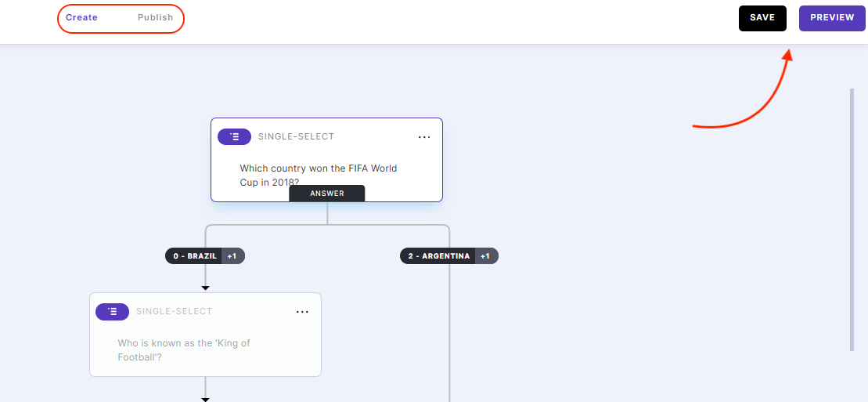Open three-dot menu on King of Football node

point(302,312)
